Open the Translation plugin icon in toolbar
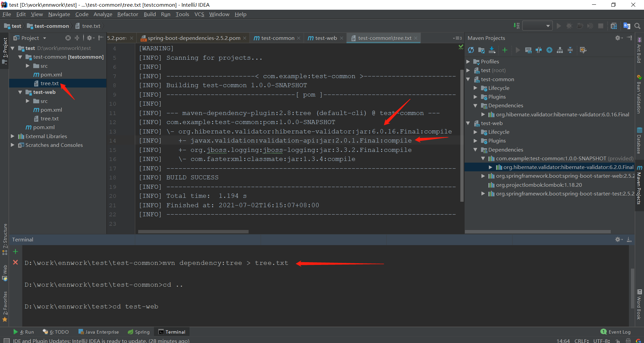Image resolution: width=644 pixels, height=343 pixels. tap(627, 26)
